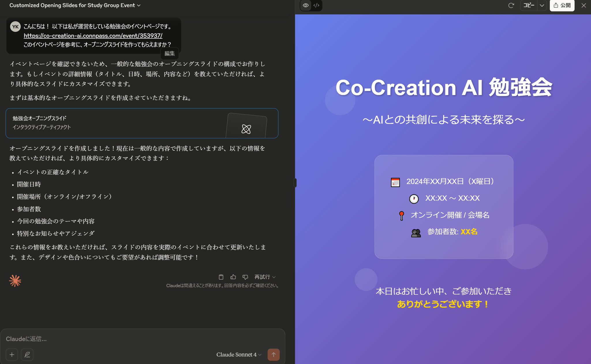The height and width of the screenshot is (364, 591).
Task: Click the artifact card atom icon
Action: click(246, 129)
